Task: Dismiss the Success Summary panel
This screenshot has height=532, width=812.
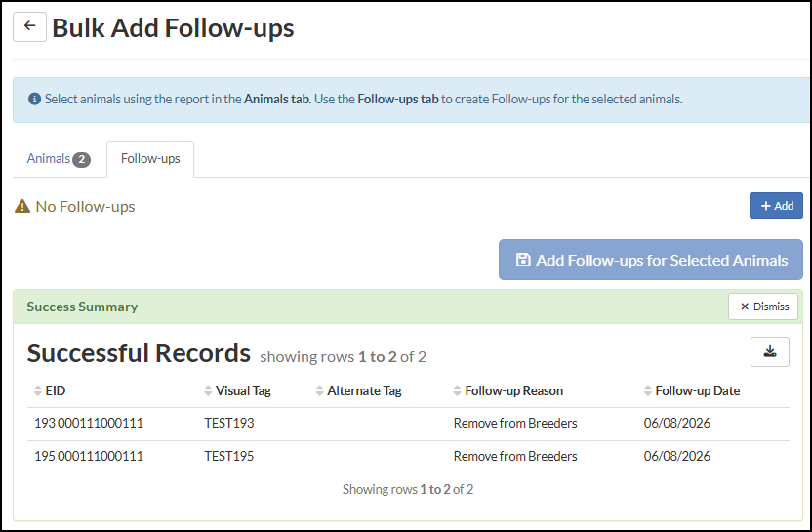Action: (x=763, y=307)
